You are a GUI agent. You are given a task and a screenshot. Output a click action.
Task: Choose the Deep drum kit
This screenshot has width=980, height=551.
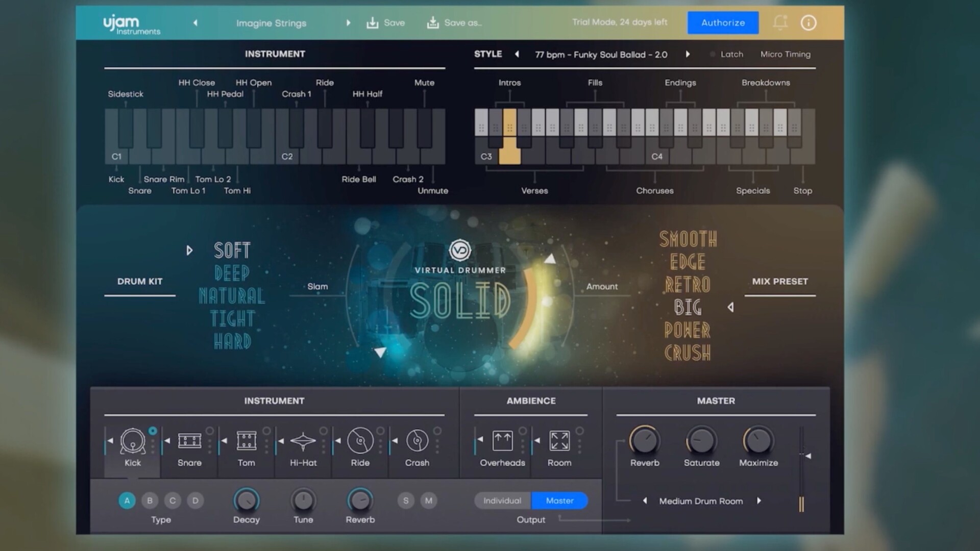click(232, 273)
